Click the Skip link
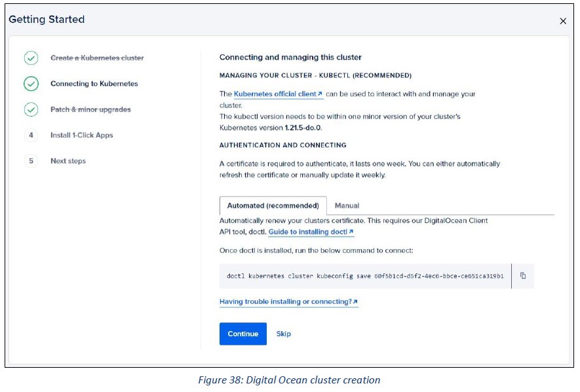The height and width of the screenshot is (392, 580). click(283, 334)
